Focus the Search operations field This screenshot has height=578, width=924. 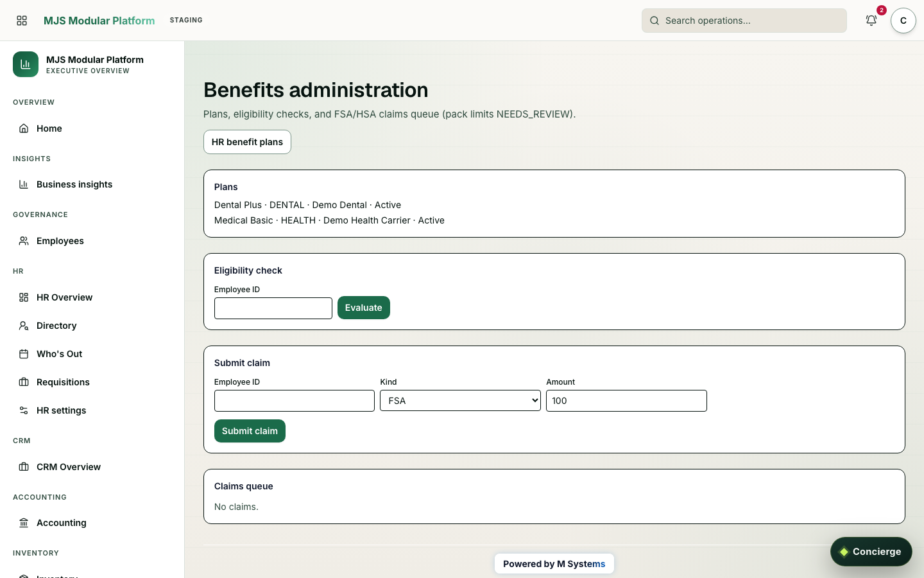coord(744,21)
